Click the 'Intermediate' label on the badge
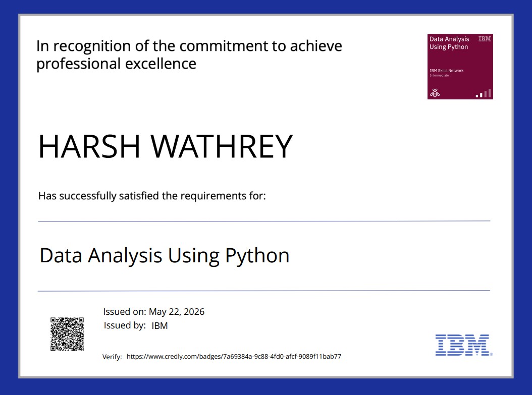The width and height of the screenshot is (532, 395). [439, 75]
